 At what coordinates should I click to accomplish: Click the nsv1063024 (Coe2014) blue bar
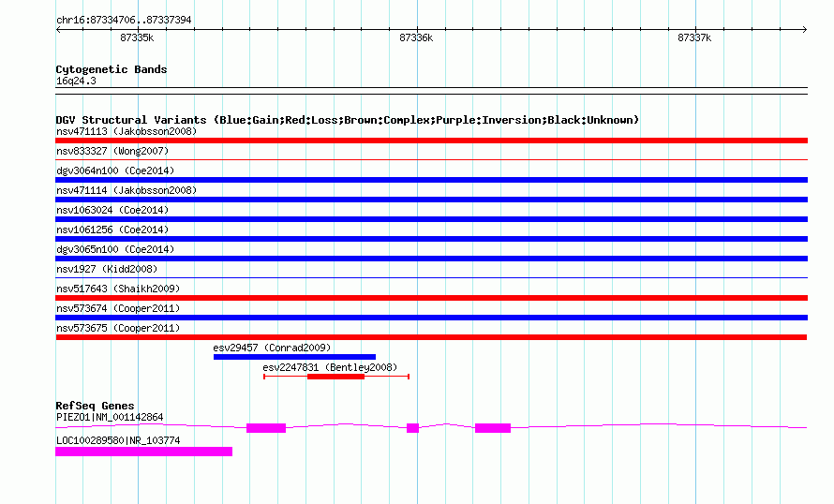(x=431, y=219)
